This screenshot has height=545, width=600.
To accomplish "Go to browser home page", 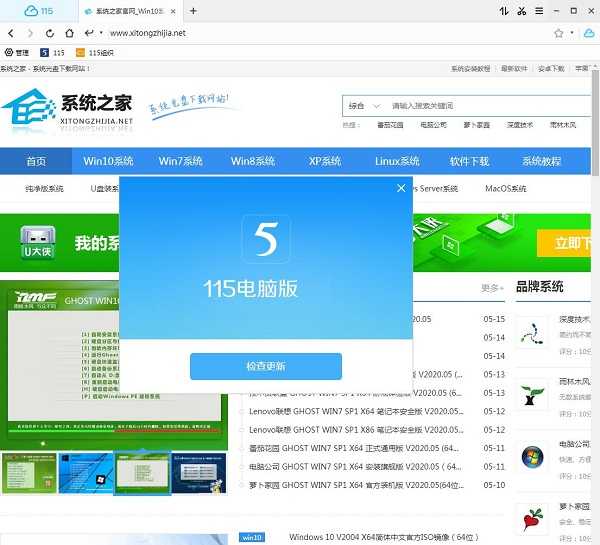I will coord(69,33).
